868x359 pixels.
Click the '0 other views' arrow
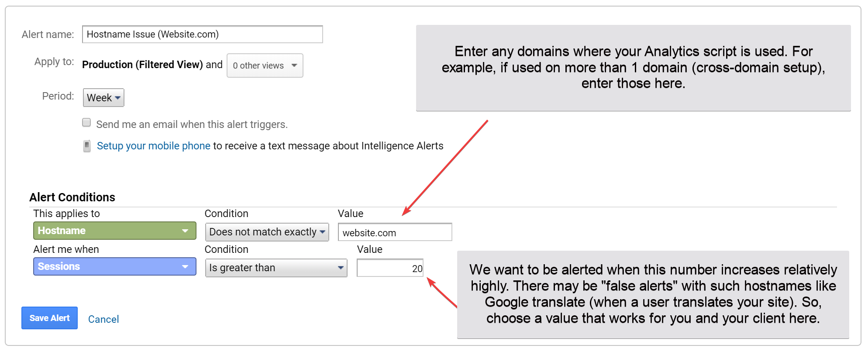(x=294, y=66)
